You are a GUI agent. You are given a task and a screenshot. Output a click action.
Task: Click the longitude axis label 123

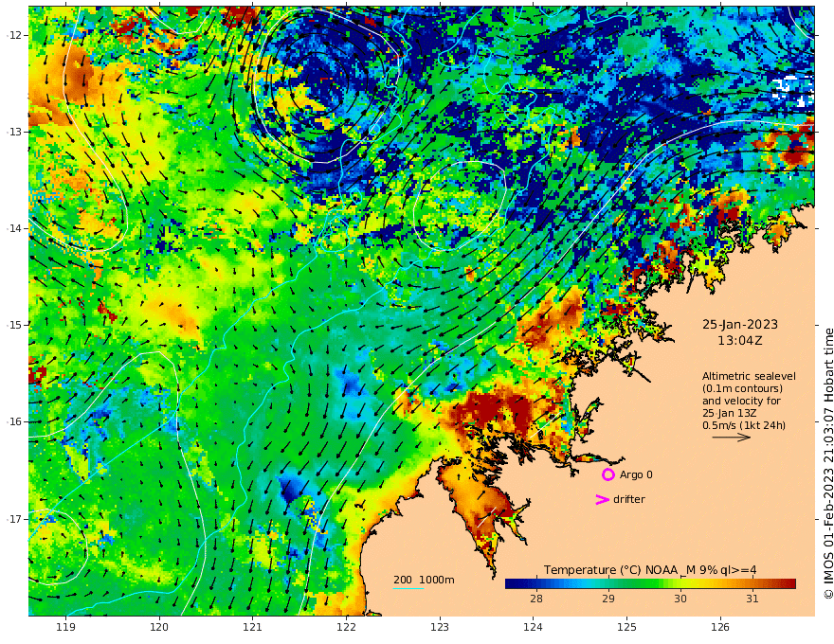440,628
